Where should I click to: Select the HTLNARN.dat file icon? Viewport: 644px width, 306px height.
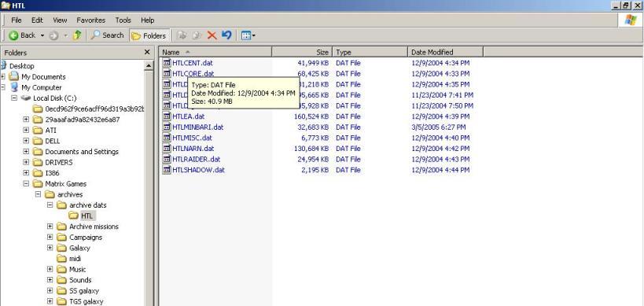[x=167, y=148]
